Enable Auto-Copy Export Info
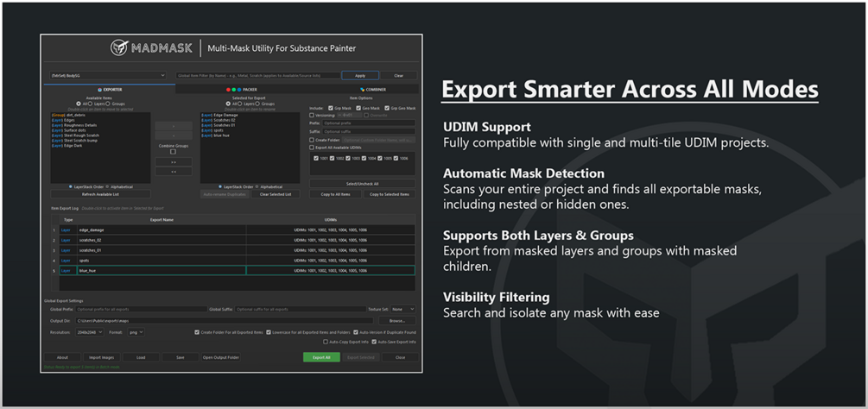This screenshot has height=409, width=868. click(326, 342)
